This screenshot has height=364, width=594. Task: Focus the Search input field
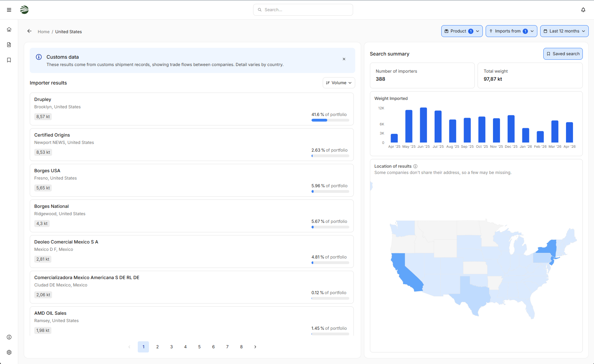click(303, 10)
